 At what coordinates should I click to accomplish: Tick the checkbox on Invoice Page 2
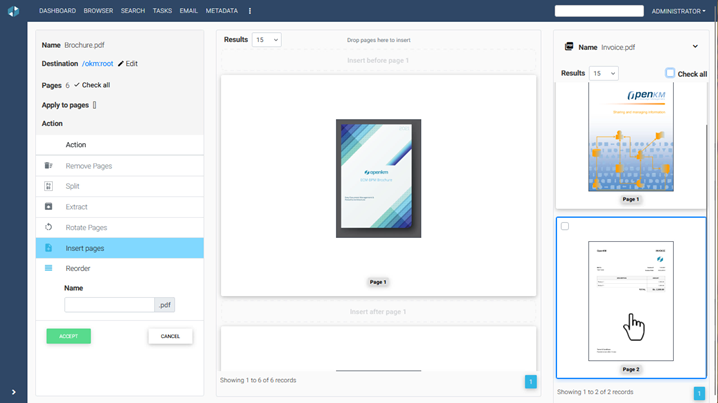tap(565, 227)
